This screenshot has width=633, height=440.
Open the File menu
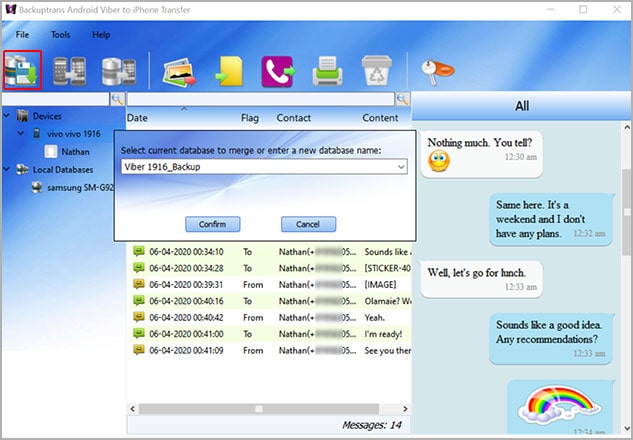pyautogui.click(x=22, y=35)
